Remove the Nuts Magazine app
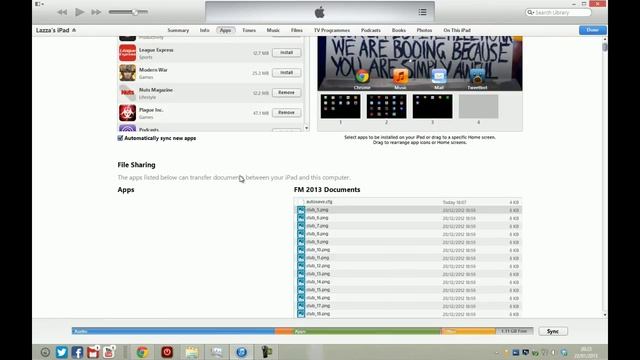 pyautogui.click(x=287, y=93)
